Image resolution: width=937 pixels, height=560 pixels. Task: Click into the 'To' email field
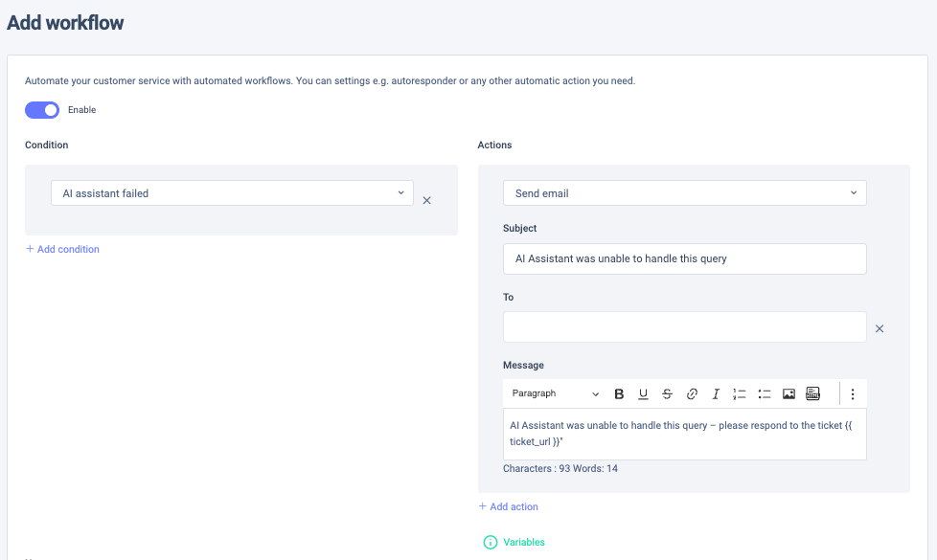coord(684,327)
